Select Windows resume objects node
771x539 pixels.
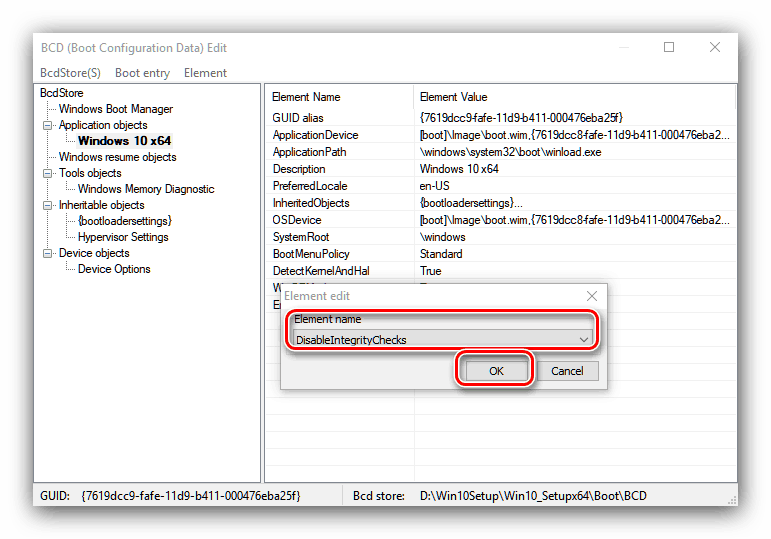pyautogui.click(x=118, y=157)
